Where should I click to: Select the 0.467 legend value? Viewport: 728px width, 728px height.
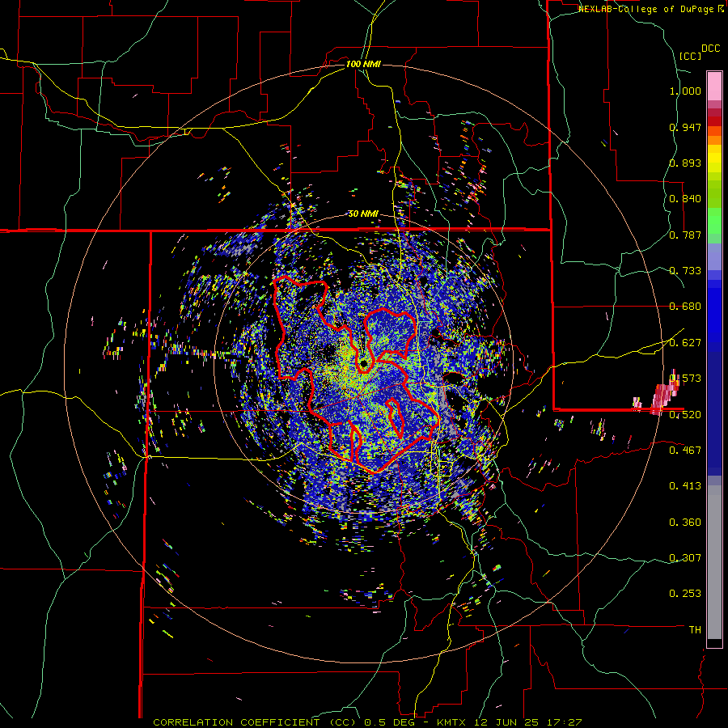685,450
